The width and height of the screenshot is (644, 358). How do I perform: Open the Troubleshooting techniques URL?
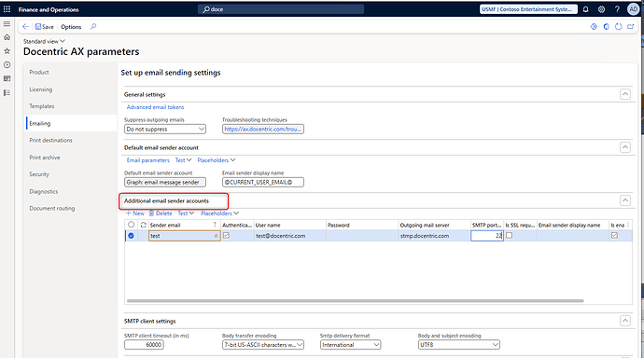click(x=263, y=129)
